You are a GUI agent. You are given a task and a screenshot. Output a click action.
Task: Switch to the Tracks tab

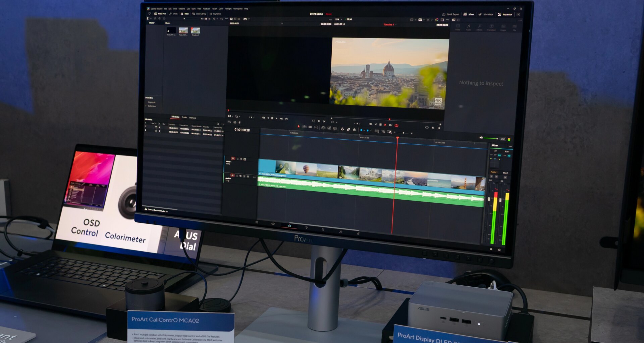point(184,117)
